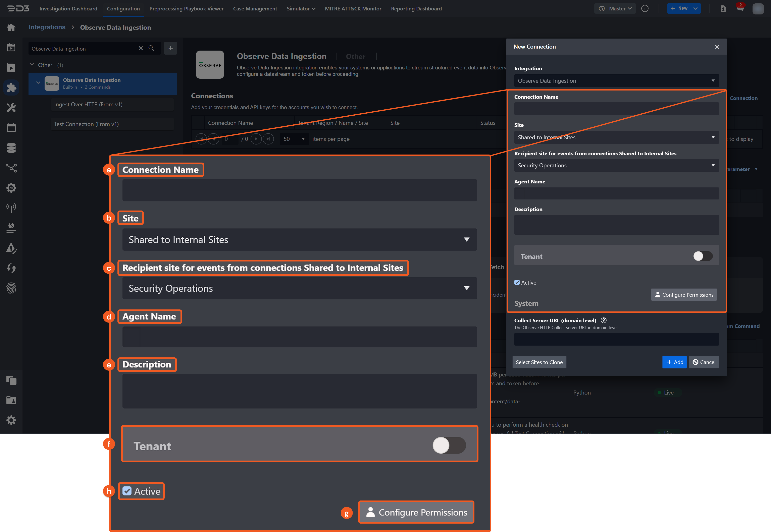Open the Case Management tab
Image resolution: width=771 pixels, height=532 pixels.
255,9
